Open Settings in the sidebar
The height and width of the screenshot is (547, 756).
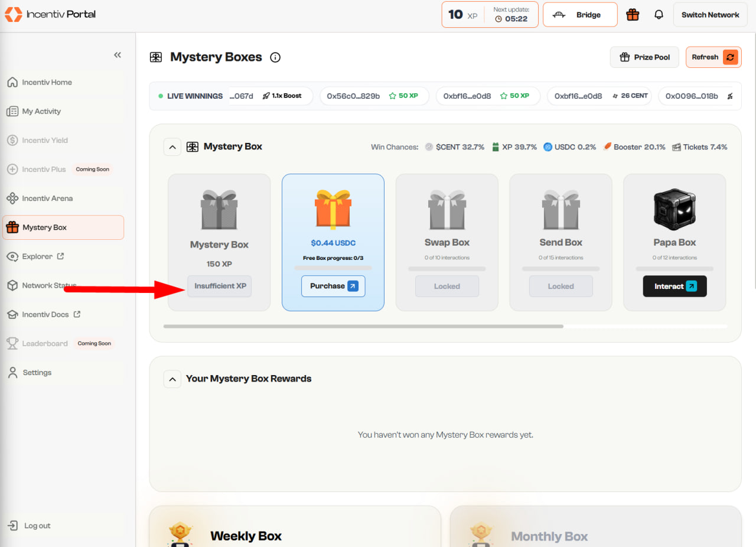[37, 373]
